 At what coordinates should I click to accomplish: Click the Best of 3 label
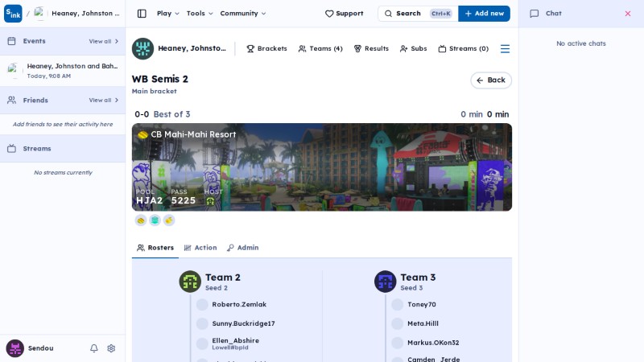click(171, 114)
